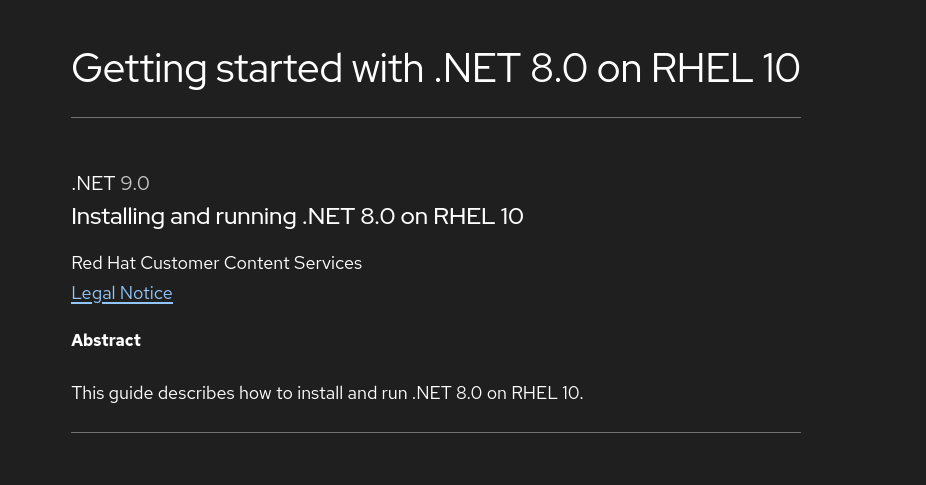Click the "Red Hat Customer Content Services" author
The height and width of the screenshot is (485, 926).
pyautogui.click(x=216, y=263)
